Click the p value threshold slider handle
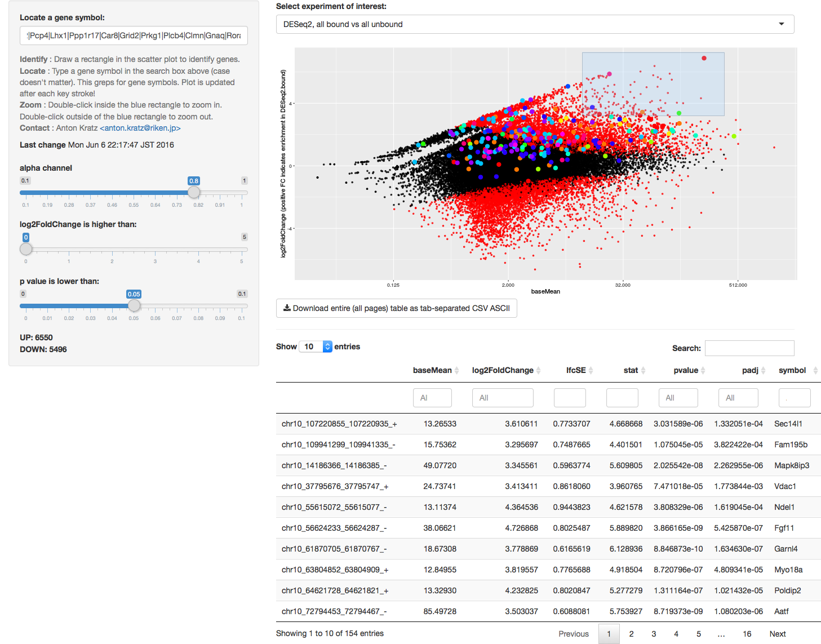The image size is (821, 644). tap(134, 305)
